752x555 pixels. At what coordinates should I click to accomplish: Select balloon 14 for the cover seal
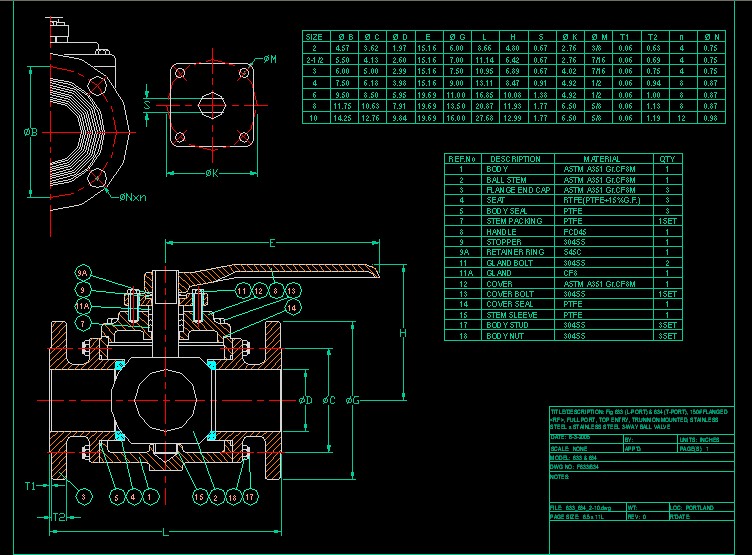[x=292, y=308]
